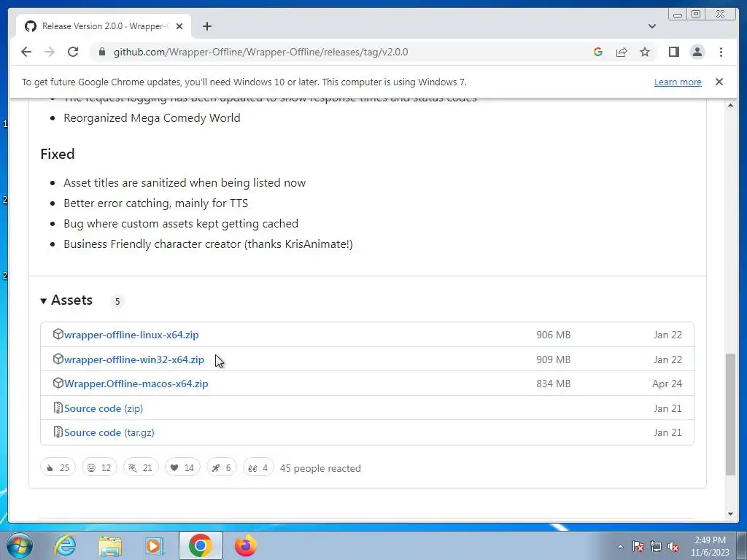
Task: Click file icon beside Source code (tar.gz)
Action: pyautogui.click(x=58, y=432)
